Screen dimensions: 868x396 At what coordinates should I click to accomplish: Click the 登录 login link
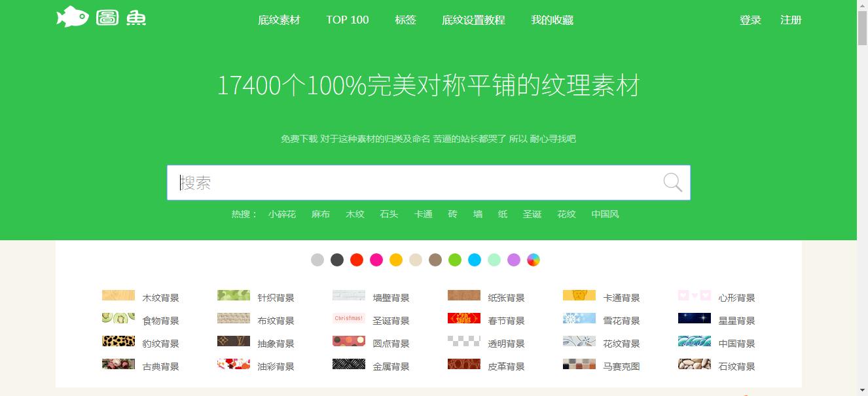[750, 20]
